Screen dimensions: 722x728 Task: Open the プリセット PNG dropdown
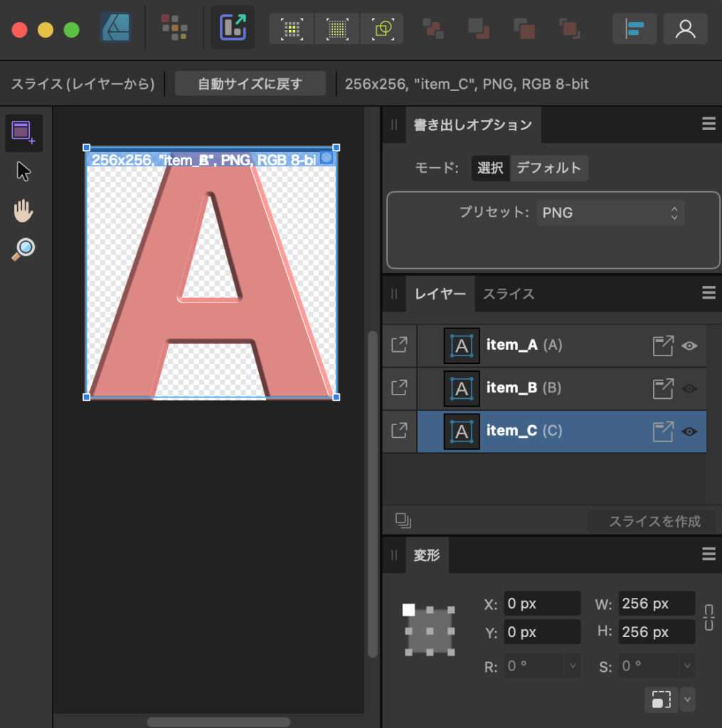[610, 213]
